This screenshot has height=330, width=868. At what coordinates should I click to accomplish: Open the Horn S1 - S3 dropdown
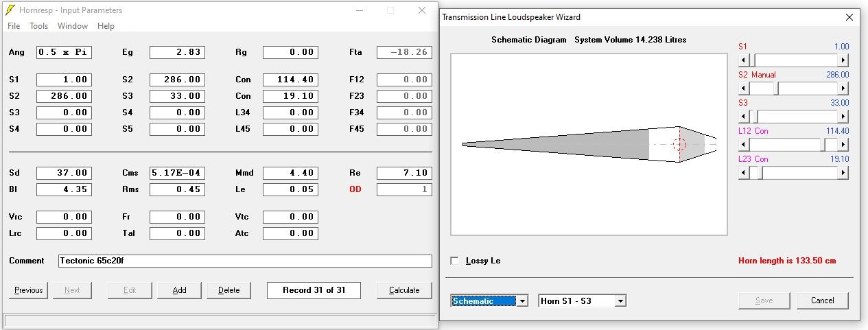pyautogui.click(x=621, y=300)
